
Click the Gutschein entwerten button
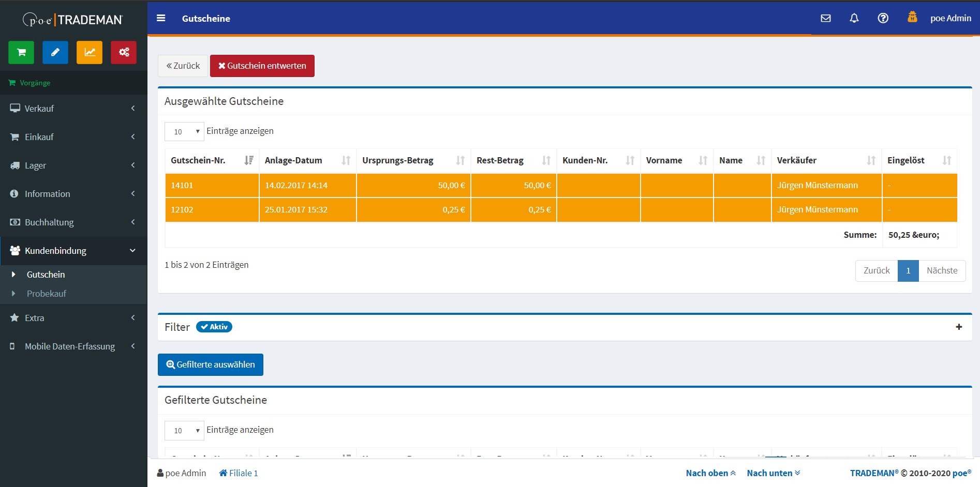tap(262, 66)
